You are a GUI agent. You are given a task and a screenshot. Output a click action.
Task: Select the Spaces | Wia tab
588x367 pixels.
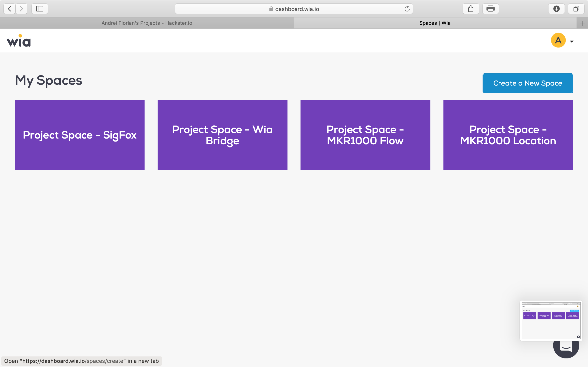[435, 23]
